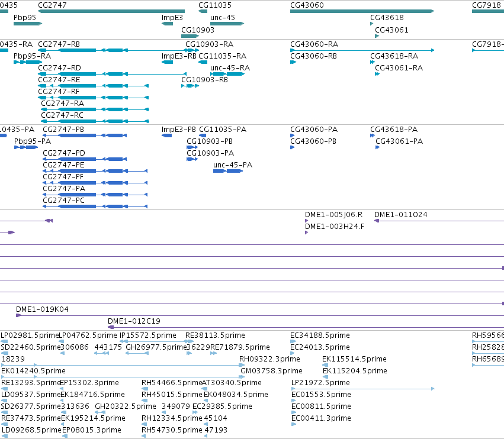Select protein Pbp95-PA

pos(26,147)
